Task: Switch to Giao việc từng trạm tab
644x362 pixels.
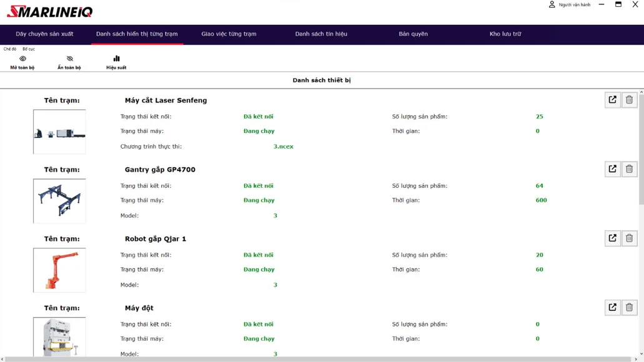Action: point(229,34)
